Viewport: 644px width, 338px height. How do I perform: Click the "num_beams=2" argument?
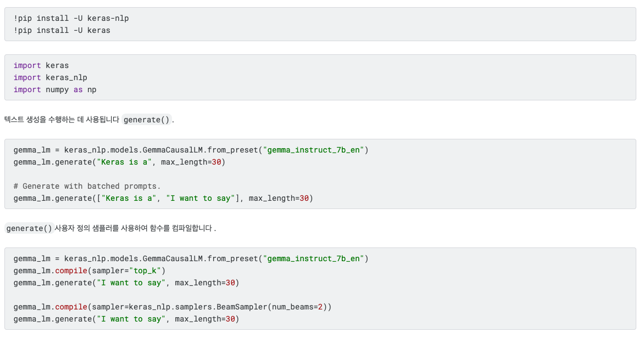pyautogui.click(x=299, y=307)
